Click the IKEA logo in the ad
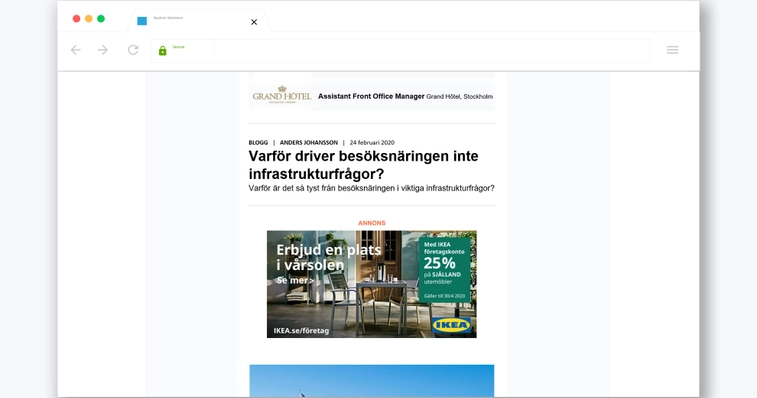Image resolution: width=757 pixels, height=398 pixels. (451, 325)
